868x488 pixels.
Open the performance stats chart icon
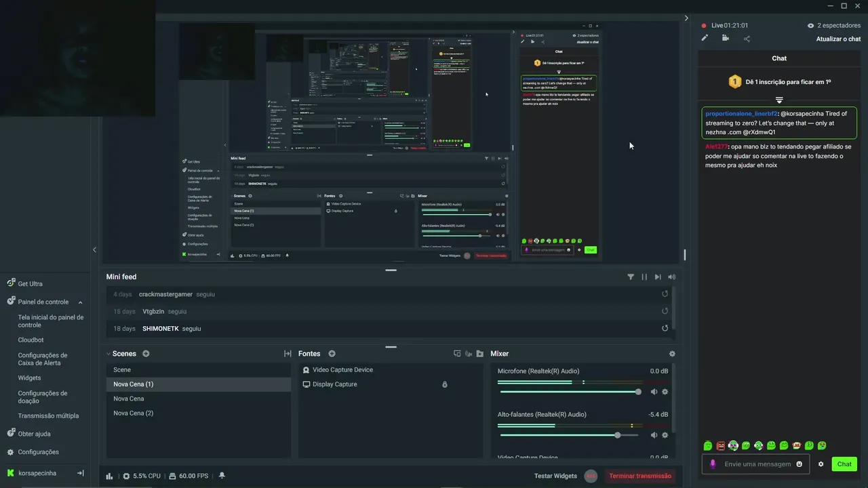(x=109, y=476)
